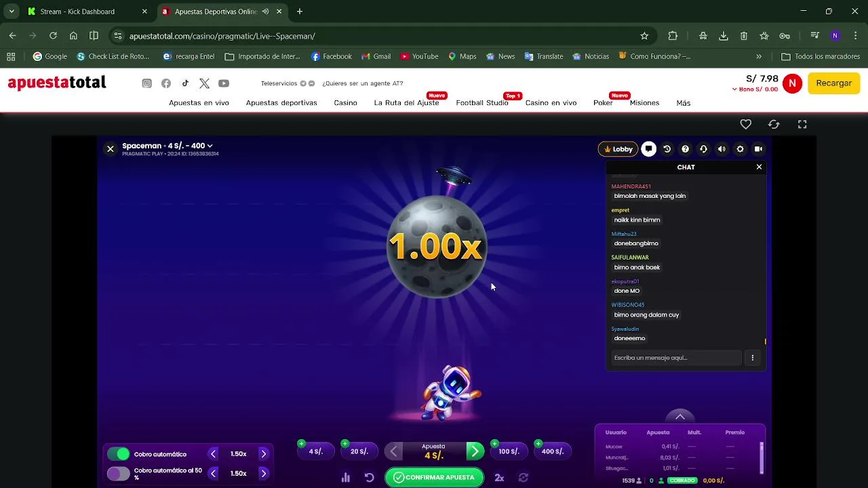
Task: Double the bet with 2x
Action: click(499, 477)
